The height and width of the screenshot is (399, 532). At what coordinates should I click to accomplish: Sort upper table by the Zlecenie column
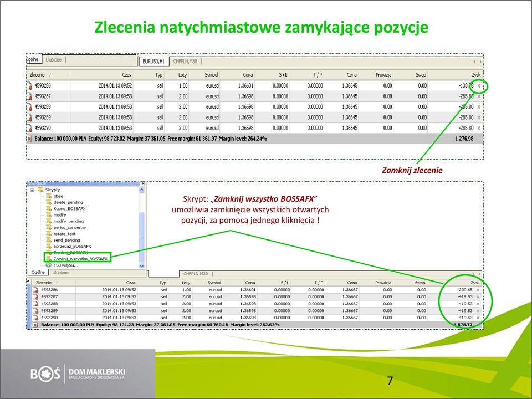pyautogui.click(x=48, y=75)
